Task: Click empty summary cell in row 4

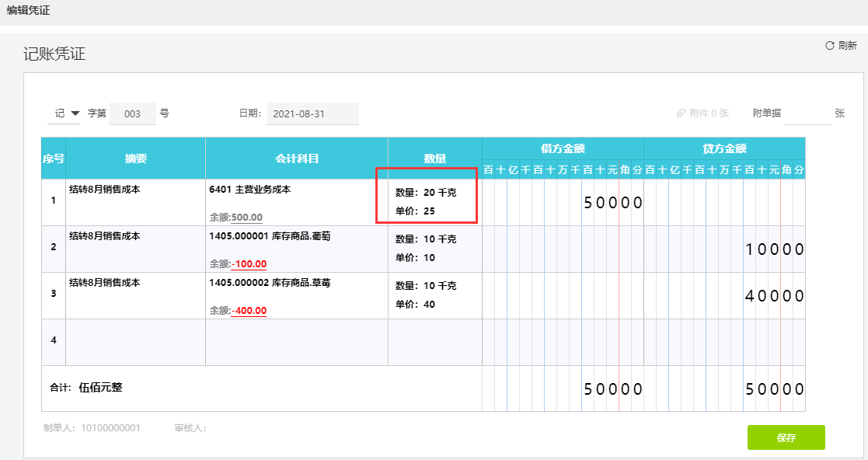Action: click(x=136, y=342)
